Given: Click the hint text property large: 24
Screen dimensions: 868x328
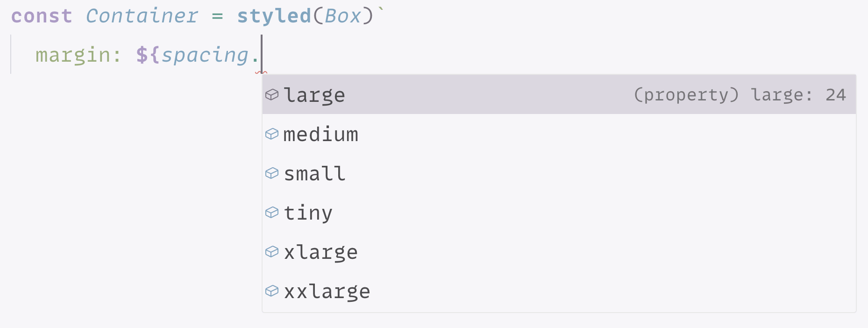Looking at the screenshot, I should coord(740,95).
